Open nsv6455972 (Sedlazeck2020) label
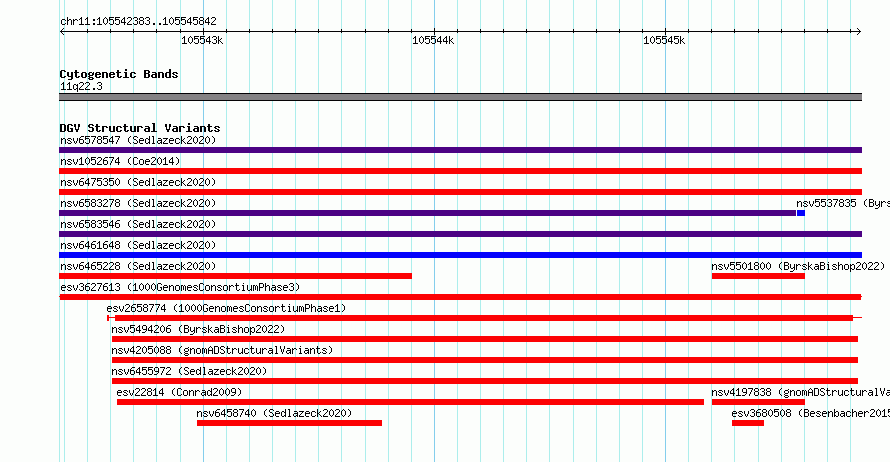The image size is (890, 462). tap(189, 371)
